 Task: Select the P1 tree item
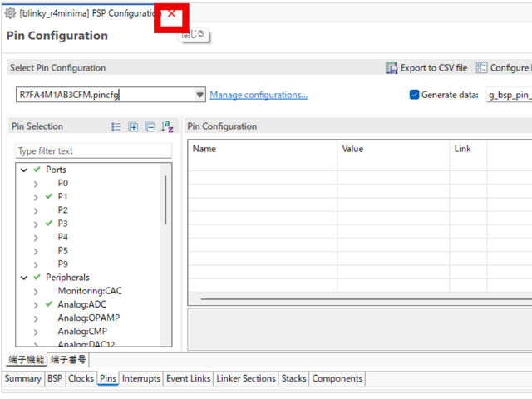coord(62,196)
